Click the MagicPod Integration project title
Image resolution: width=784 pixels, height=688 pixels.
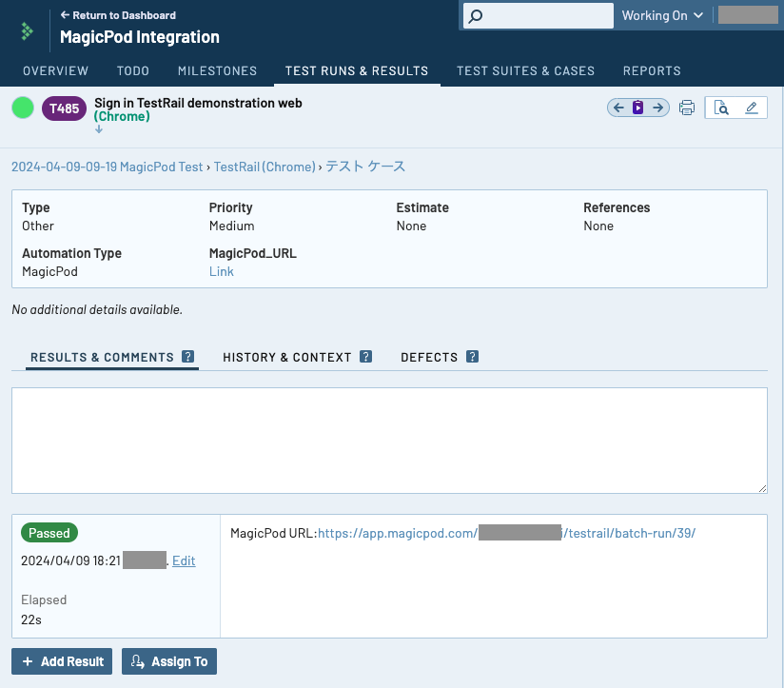click(x=140, y=37)
